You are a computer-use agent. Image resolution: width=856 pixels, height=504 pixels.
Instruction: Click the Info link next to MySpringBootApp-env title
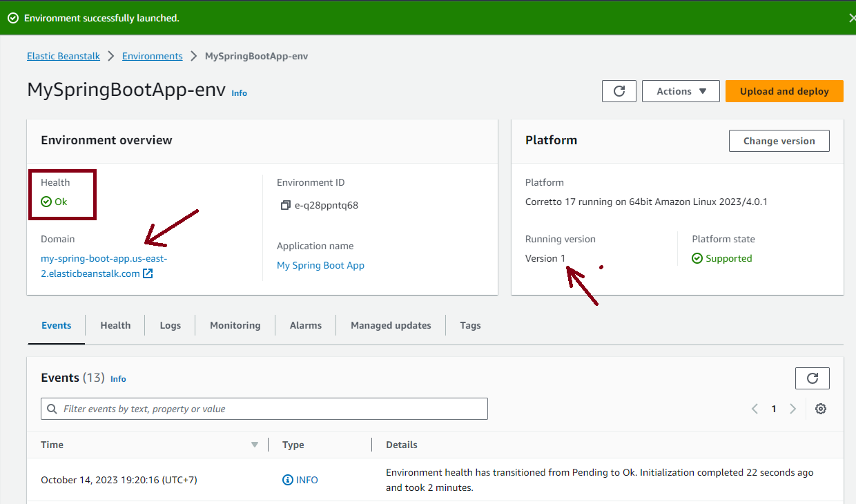(239, 93)
